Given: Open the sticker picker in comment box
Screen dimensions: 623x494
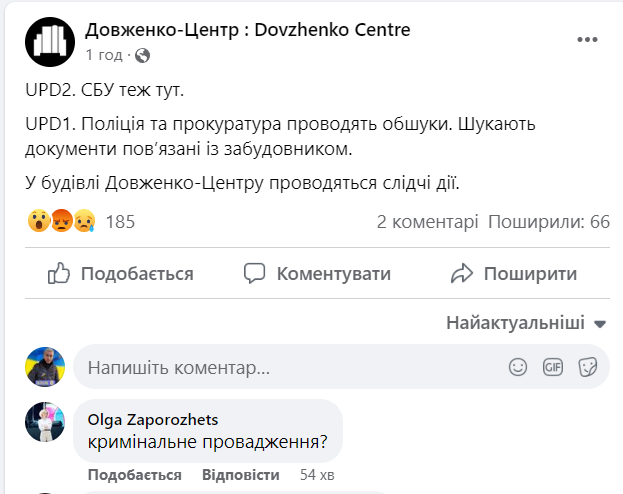Looking at the screenshot, I should pyautogui.click(x=588, y=367).
